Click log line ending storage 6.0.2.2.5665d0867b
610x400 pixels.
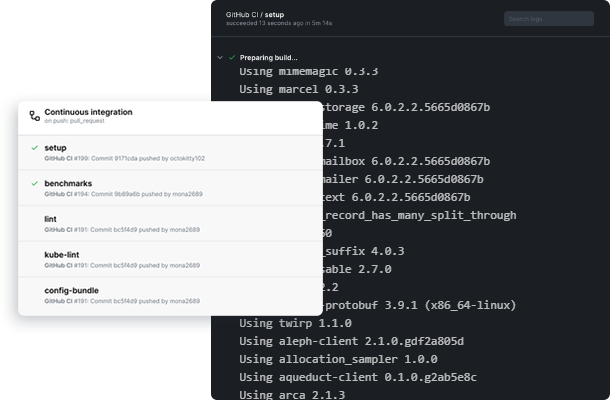(x=406, y=107)
